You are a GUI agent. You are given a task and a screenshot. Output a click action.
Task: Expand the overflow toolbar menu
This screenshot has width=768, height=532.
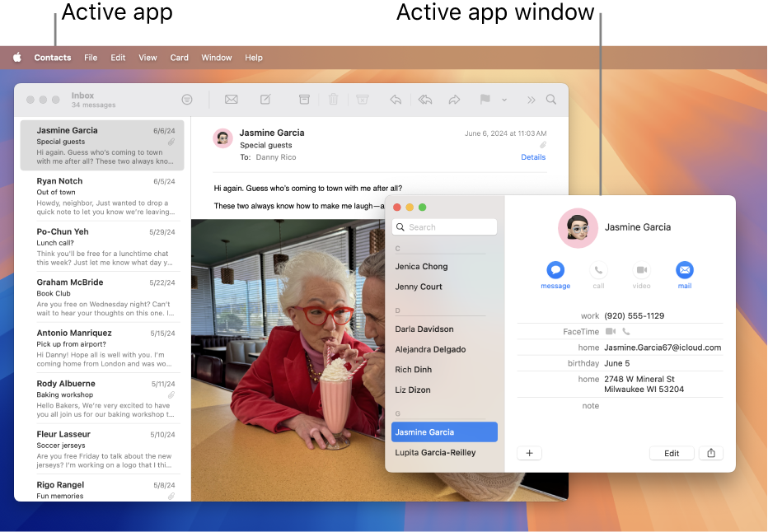click(x=531, y=99)
